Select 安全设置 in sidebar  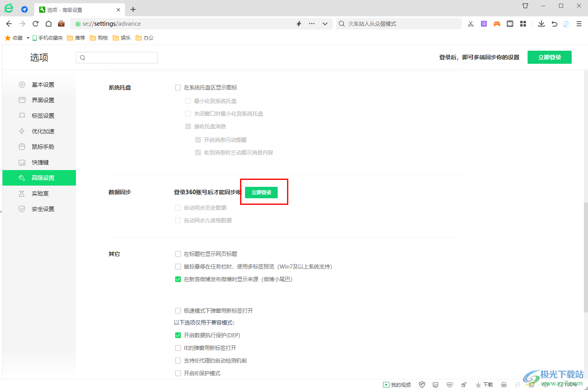click(x=39, y=209)
